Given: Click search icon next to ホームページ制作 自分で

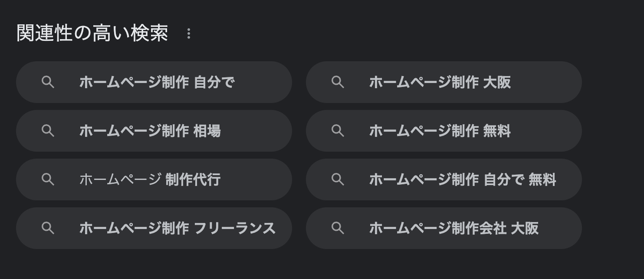Looking at the screenshot, I should (x=48, y=82).
